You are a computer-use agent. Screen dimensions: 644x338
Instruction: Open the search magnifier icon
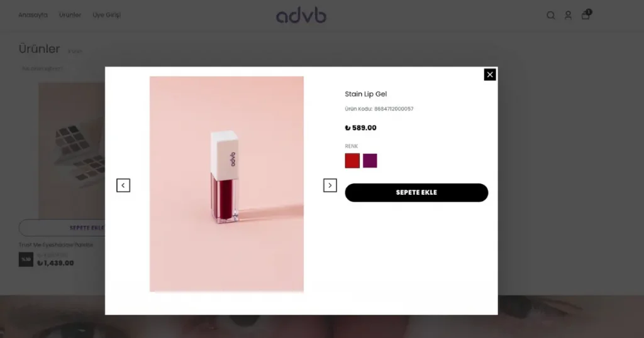click(x=551, y=16)
